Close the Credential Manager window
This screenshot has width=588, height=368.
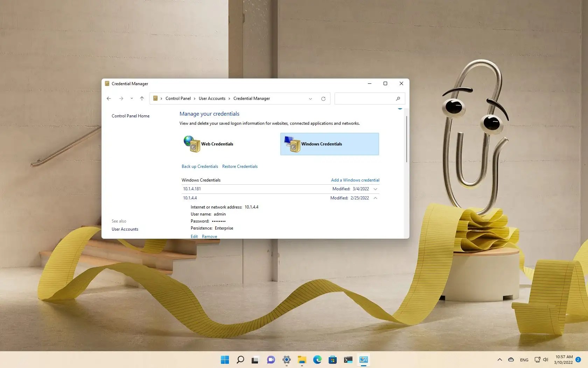coord(401,83)
